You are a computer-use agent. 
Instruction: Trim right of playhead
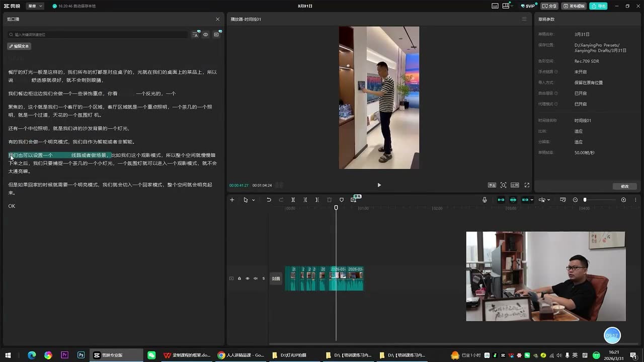tap(317, 200)
